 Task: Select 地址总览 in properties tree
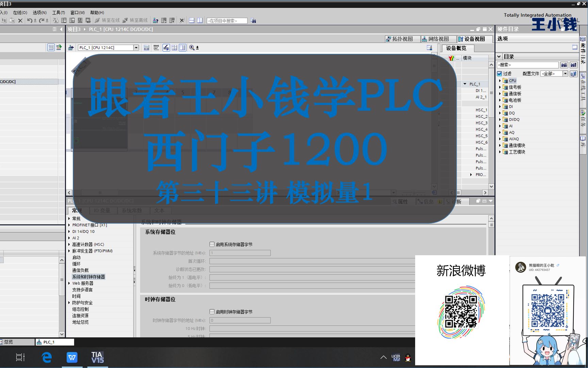coord(80,322)
